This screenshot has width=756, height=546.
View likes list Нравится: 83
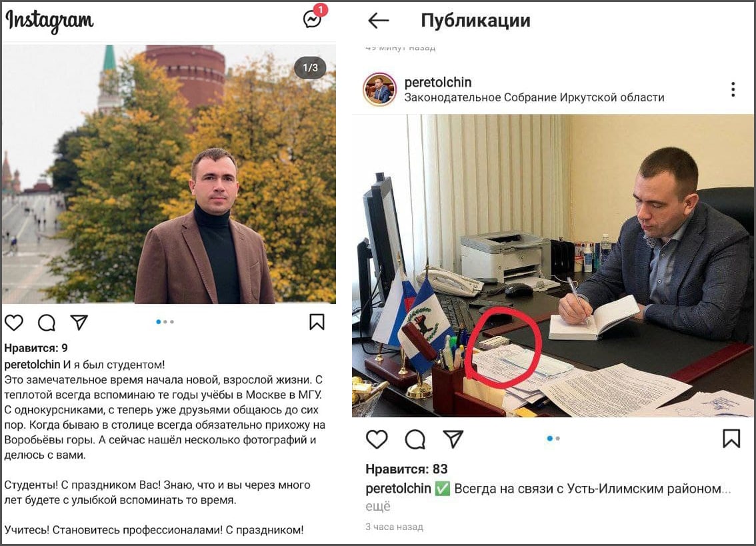click(x=407, y=469)
